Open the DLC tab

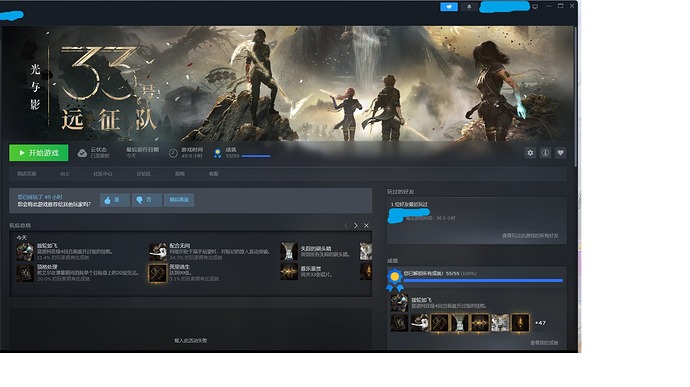tap(65, 174)
